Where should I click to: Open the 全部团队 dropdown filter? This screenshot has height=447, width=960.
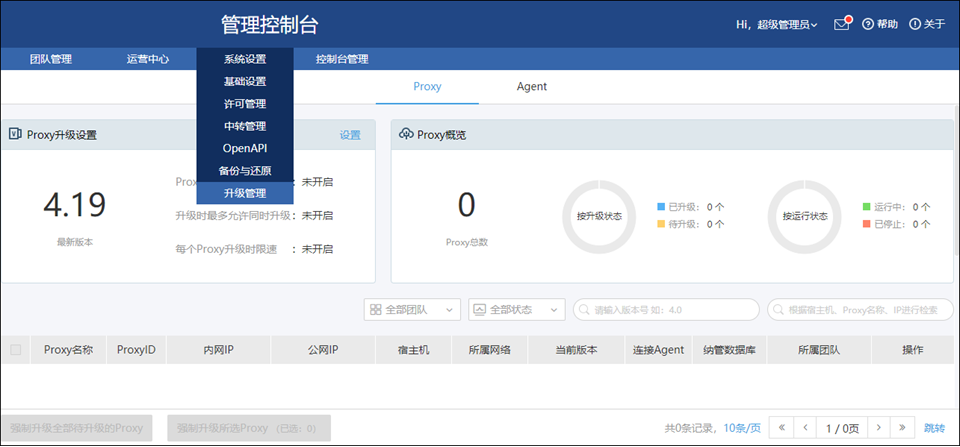(x=412, y=310)
